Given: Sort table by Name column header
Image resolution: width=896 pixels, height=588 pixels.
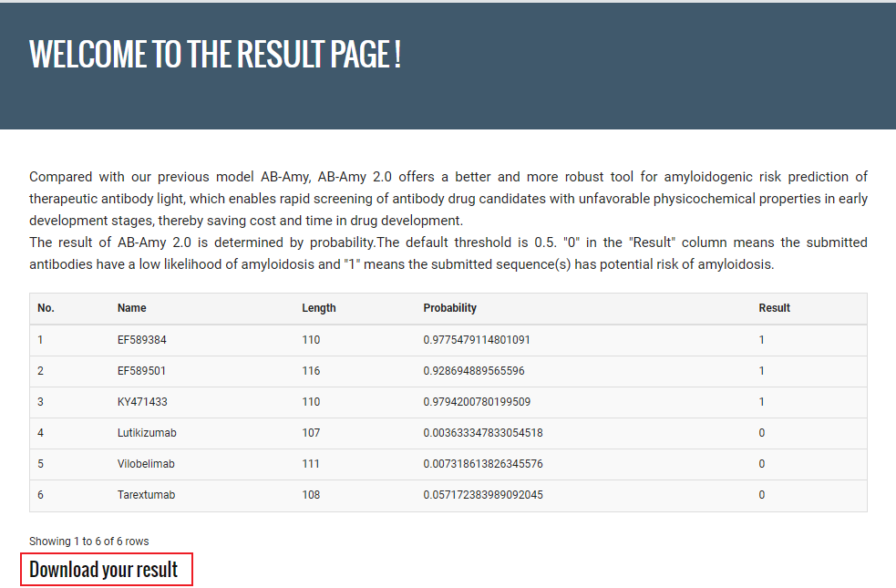Looking at the screenshot, I should [x=132, y=308].
